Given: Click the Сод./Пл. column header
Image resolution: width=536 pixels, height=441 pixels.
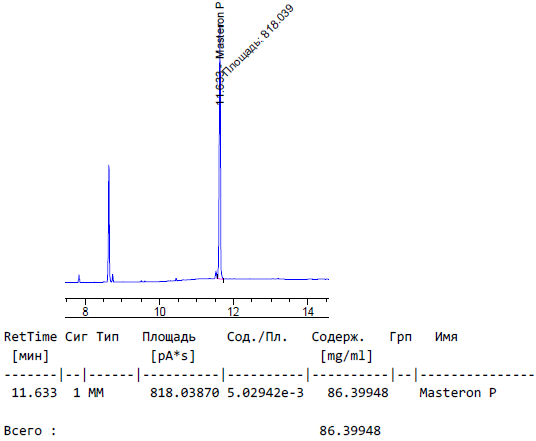Looking at the screenshot, I should click(x=257, y=337).
